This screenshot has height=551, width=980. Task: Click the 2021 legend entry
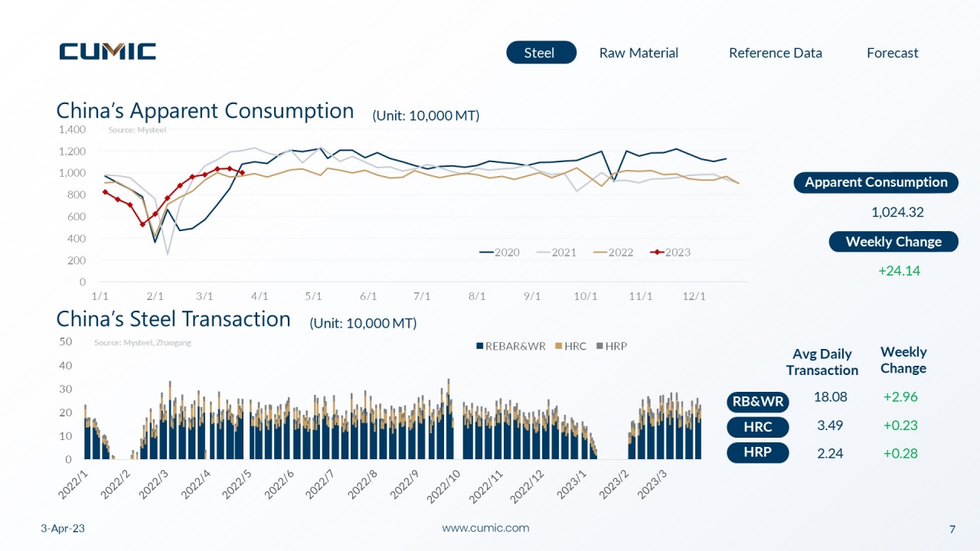pyautogui.click(x=556, y=252)
